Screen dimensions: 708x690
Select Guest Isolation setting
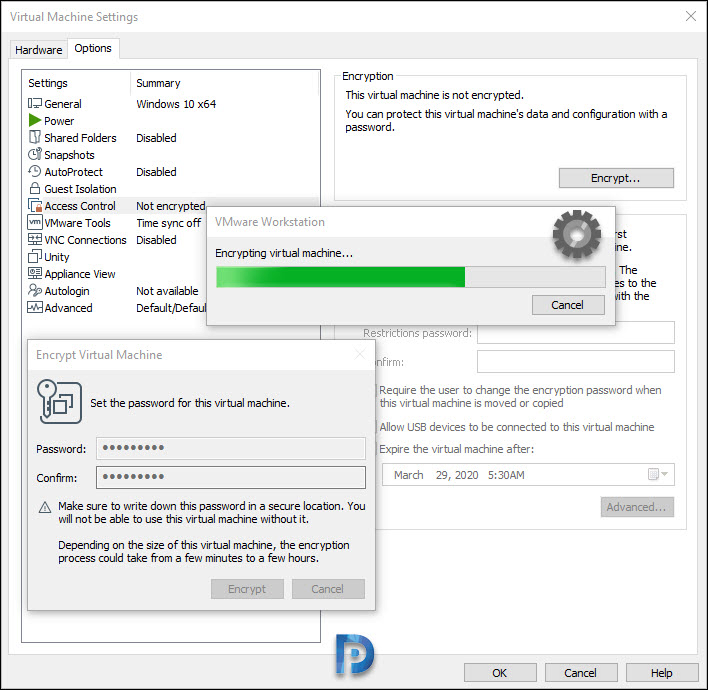[80, 189]
